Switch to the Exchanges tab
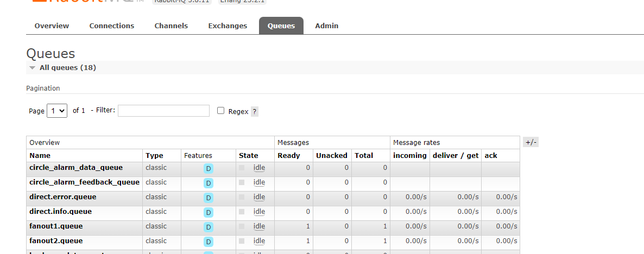Viewport: 644px width, 254px height. (228, 26)
